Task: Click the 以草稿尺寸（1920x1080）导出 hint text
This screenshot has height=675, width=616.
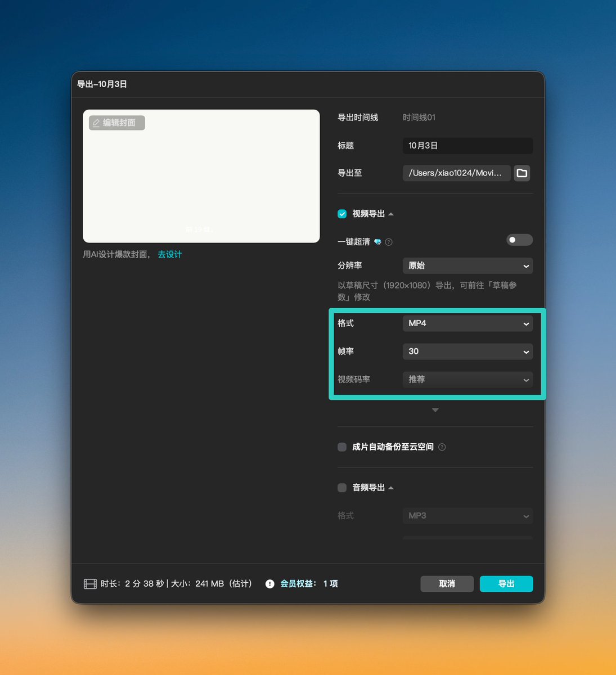Action: pos(427,291)
